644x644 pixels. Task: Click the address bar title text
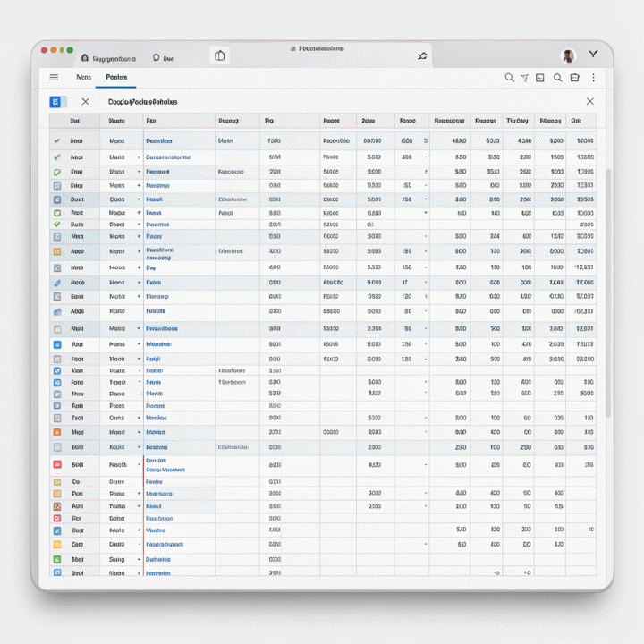click(x=321, y=48)
